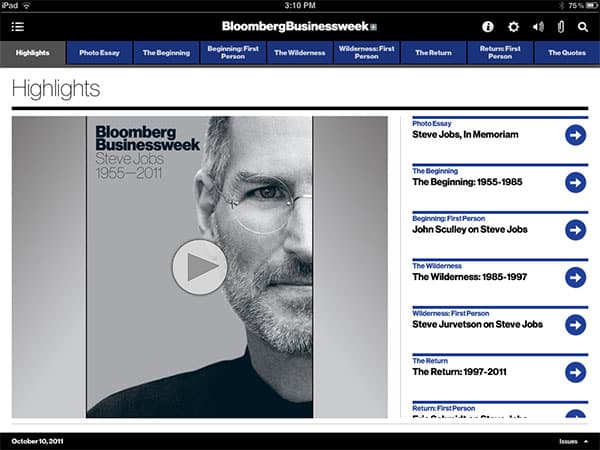Open Wilderness: First Person tab
This screenshot has width=600, height=450.
tap(367, 53)
